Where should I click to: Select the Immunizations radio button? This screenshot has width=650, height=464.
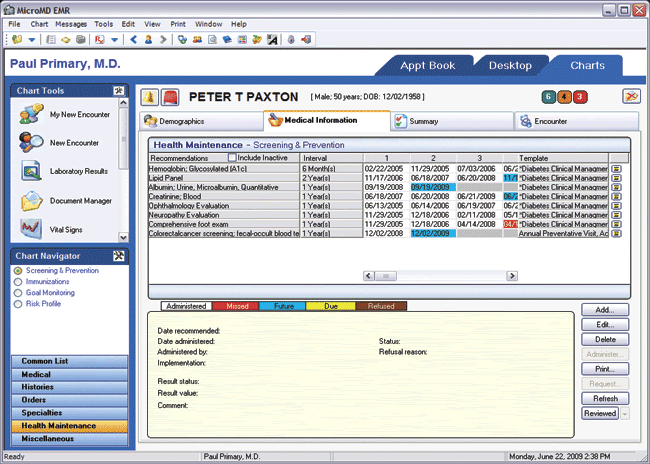[18, 282]
